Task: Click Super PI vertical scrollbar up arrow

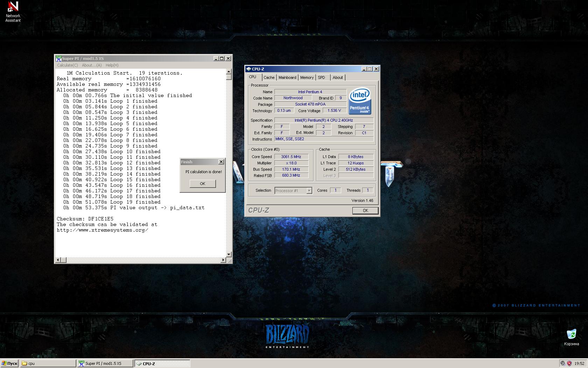Action: point(229,72)
